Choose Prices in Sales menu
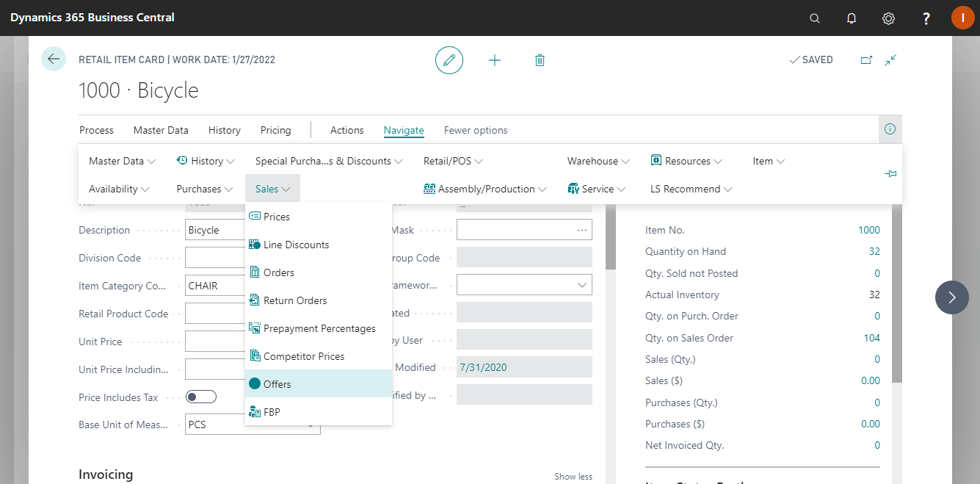This screenshot has width=980, height=484. 319,217
